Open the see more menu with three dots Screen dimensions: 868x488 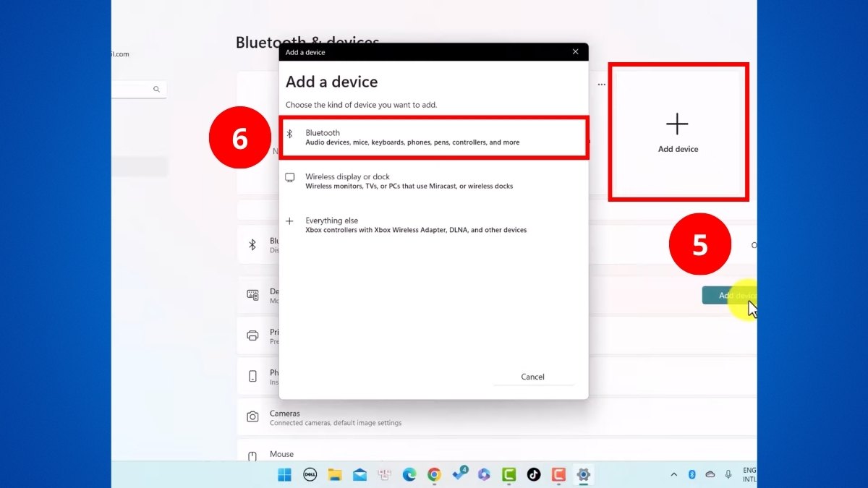click(x=601, y=84)
